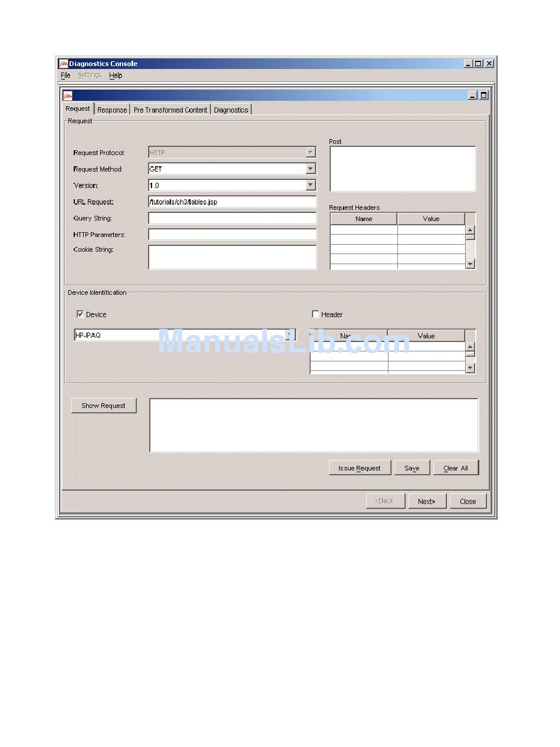
Task: Switch to the Diagnostics tab
Action: (x=231, y=110)
